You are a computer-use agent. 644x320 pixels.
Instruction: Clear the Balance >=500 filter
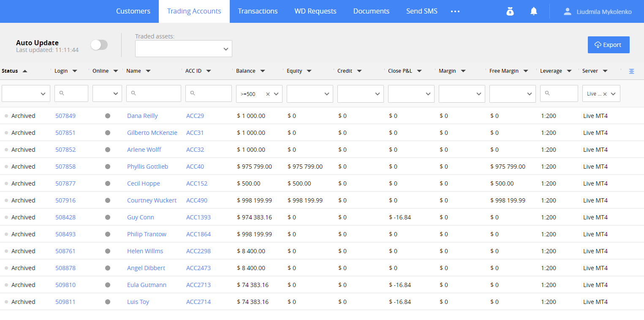[268, 94]
